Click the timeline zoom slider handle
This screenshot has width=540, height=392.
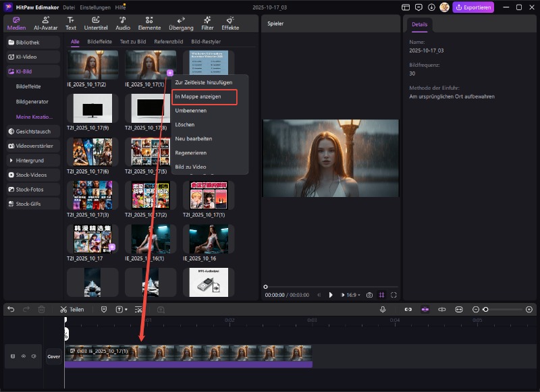(x=485, y=309)
